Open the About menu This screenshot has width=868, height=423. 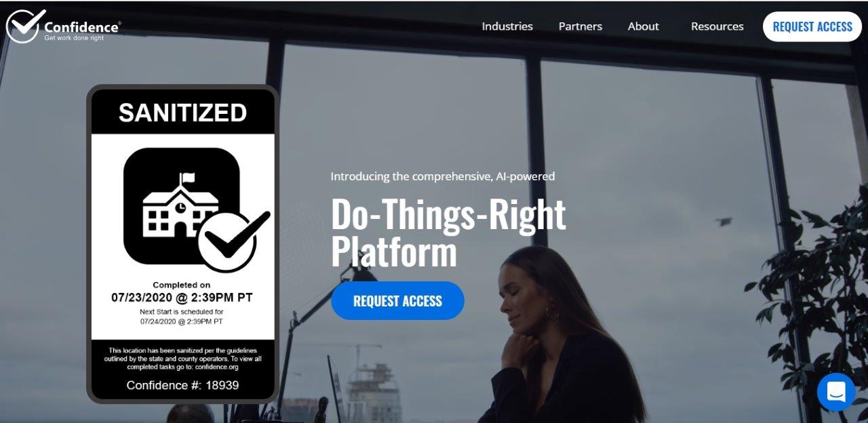coord(643,26)
